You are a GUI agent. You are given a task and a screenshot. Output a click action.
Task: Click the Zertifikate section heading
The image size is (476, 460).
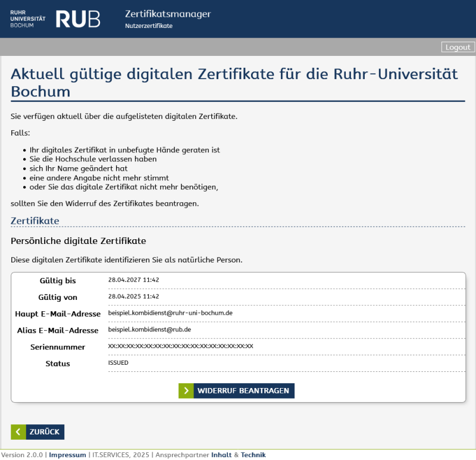35,221
